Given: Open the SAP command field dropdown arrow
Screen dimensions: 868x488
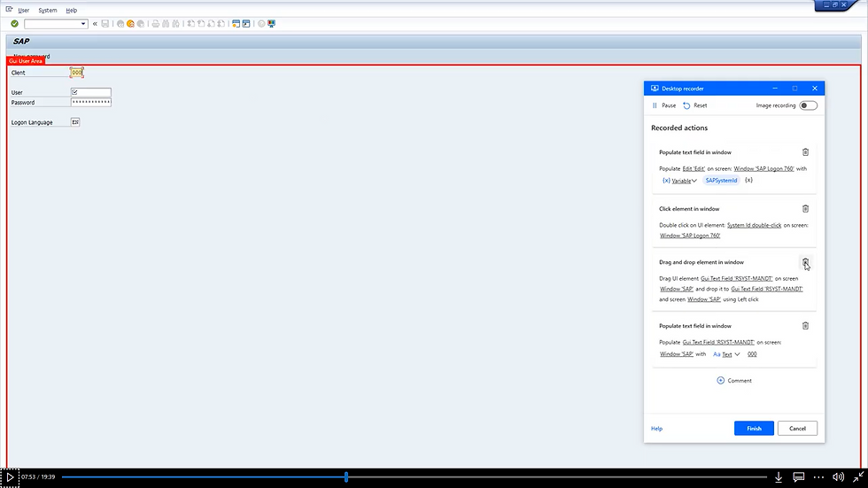Looking at the screenshot, I should coord(83,24).
